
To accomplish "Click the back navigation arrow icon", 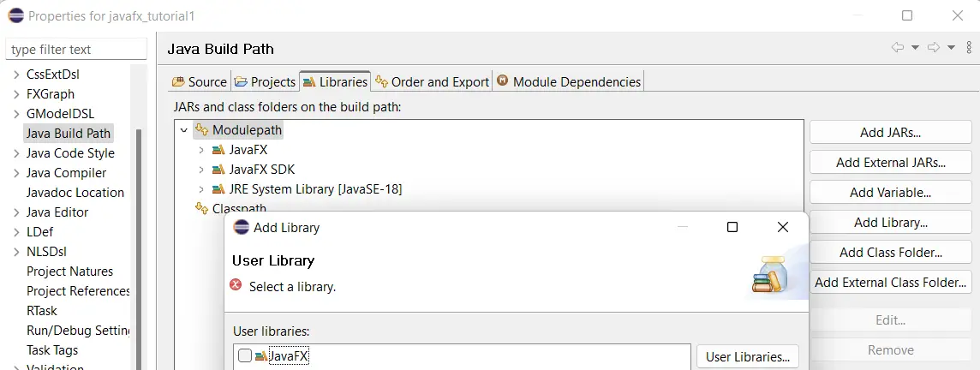I will pyautogui.click(x=898, y=48).
